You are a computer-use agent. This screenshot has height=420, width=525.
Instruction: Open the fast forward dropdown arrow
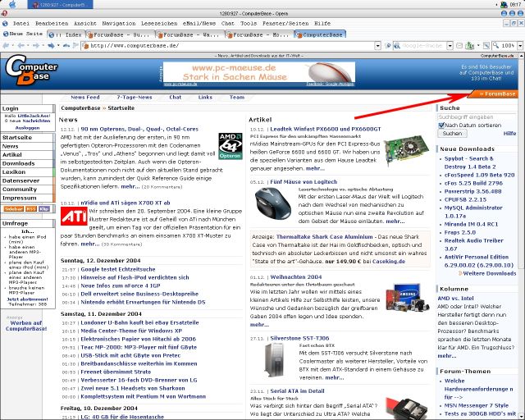coord(58,46)
